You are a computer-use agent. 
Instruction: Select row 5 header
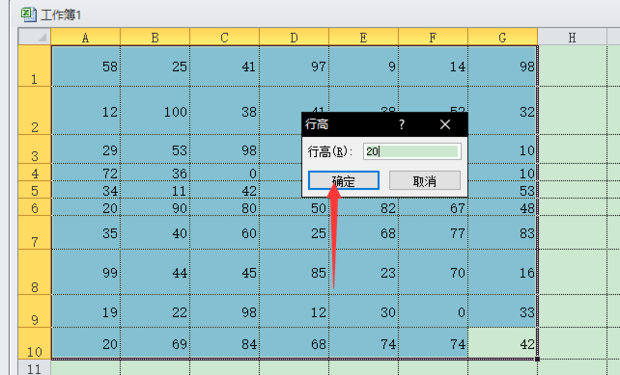click(x=35, y=190)
